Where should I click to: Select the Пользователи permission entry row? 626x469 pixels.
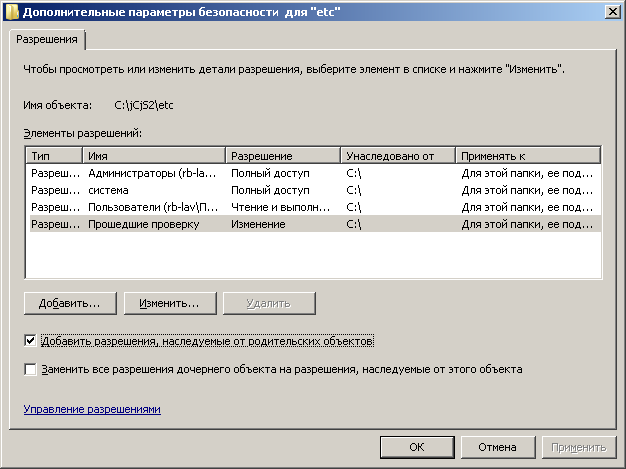pyautogui.click(x=150, y=207)
